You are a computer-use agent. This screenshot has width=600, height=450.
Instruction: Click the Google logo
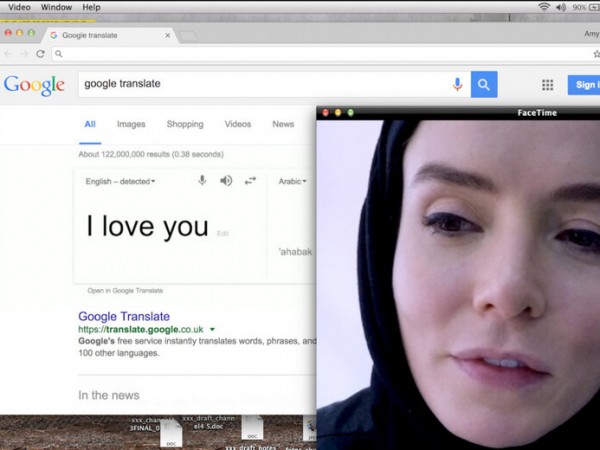tap(34, 85)
